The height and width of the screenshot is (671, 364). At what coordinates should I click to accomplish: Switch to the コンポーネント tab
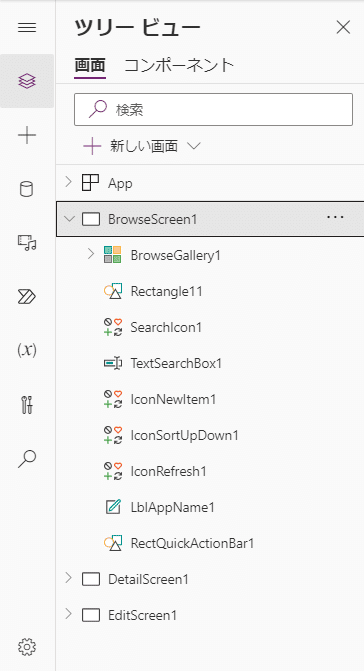[179, 66]
